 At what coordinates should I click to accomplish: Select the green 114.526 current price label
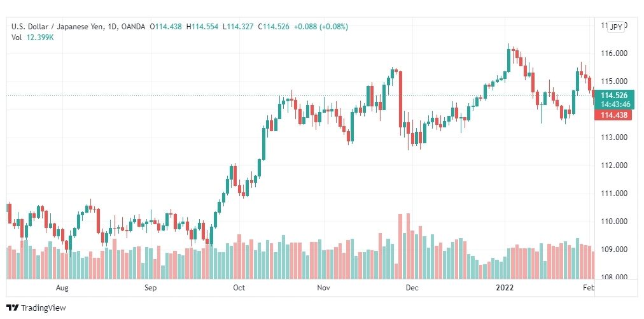[614, 96]
